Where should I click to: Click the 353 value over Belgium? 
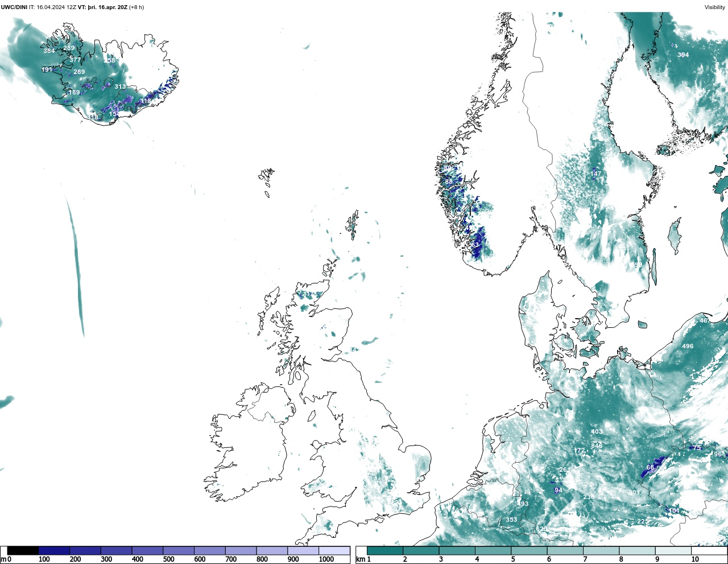pos(512,520)
